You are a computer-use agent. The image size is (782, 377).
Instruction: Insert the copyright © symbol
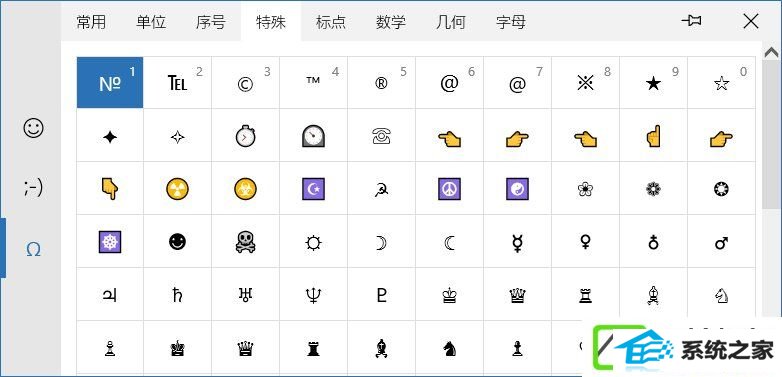click(x=245, y=82)
